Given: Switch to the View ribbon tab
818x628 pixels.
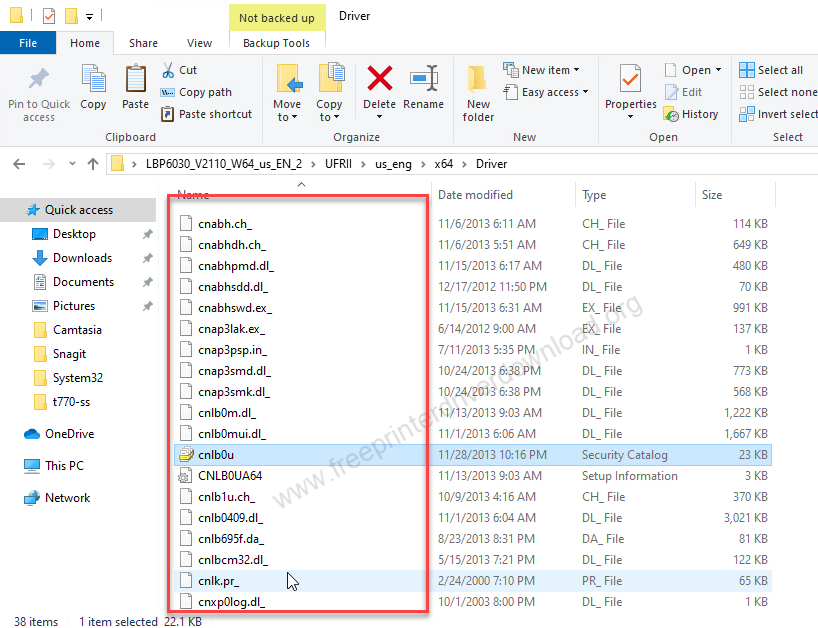Looking at the screenshot, I should pyautogui.click(x=200, y=43).
